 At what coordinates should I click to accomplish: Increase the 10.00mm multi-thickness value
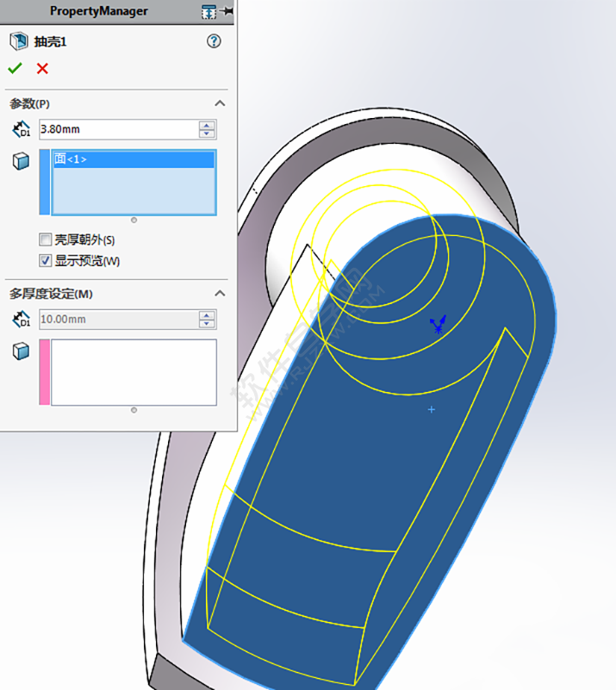[207, 315]
